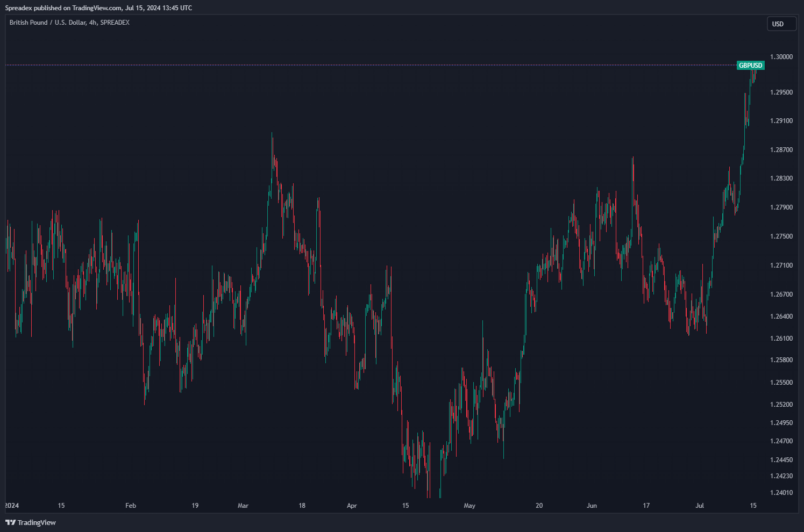Click the Feb time axis label

click(131, 506)
